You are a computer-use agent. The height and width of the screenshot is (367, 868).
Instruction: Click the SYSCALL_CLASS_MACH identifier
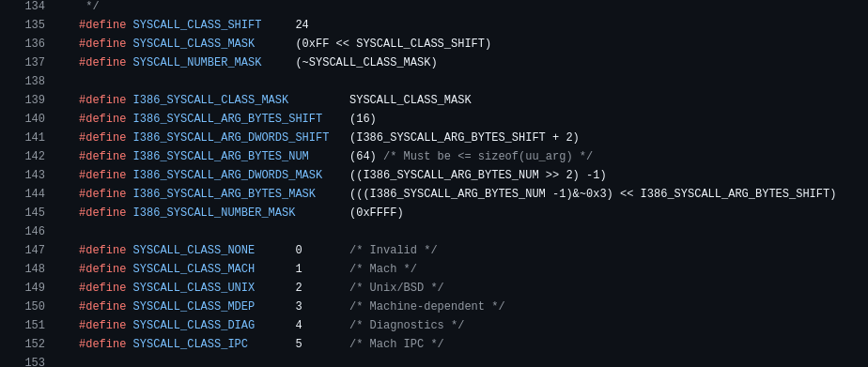pyautogui.click(x=194, y=269)
